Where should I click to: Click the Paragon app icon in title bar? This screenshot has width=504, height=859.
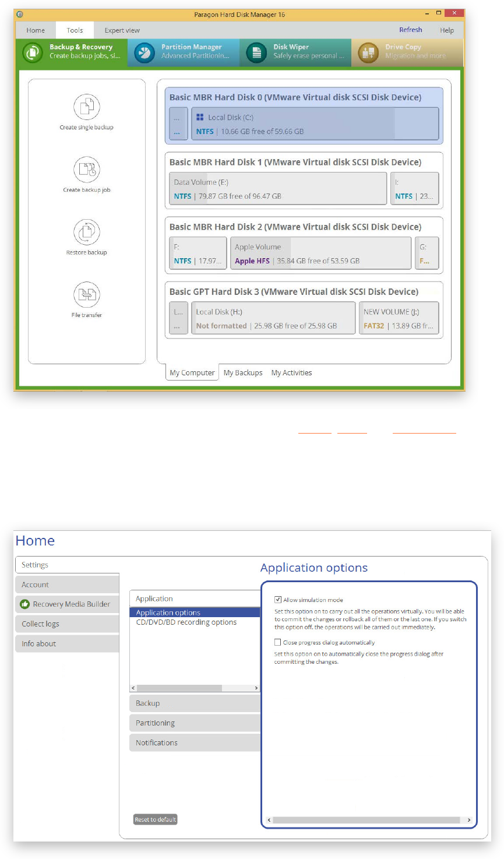(x=20, y=15)
